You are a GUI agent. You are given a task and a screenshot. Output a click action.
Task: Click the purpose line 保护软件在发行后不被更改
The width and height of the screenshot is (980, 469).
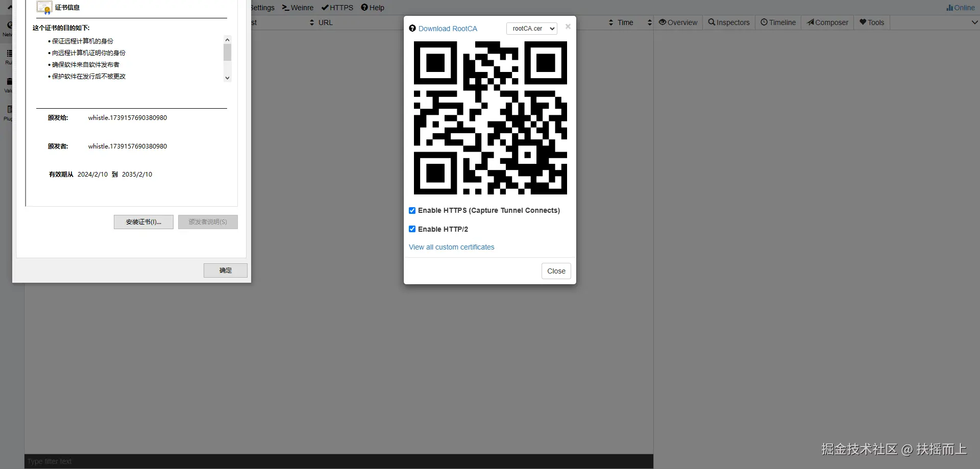(x=89, y=77)
